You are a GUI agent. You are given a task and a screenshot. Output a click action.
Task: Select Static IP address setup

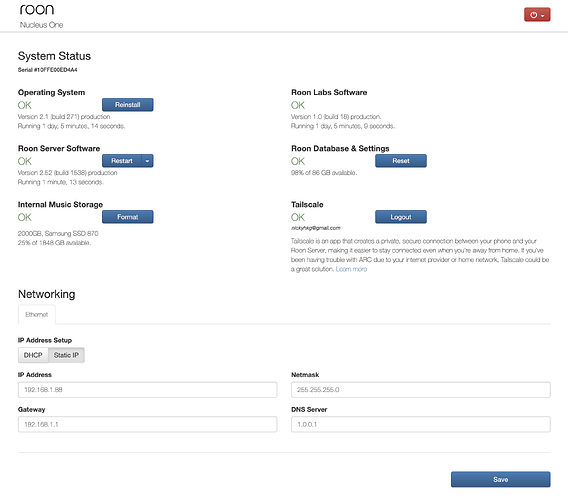(66, 355)
